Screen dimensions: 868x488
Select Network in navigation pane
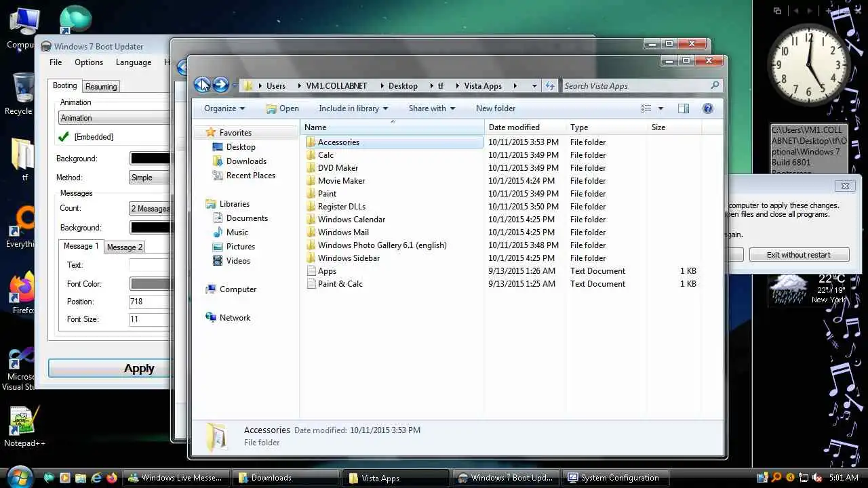(x=228, y=317)
